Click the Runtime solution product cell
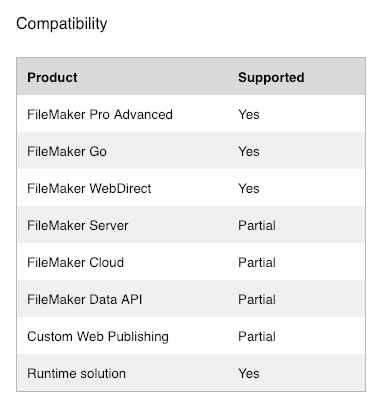Viewport: 388px width, 414px height. [x=77, y=374]
